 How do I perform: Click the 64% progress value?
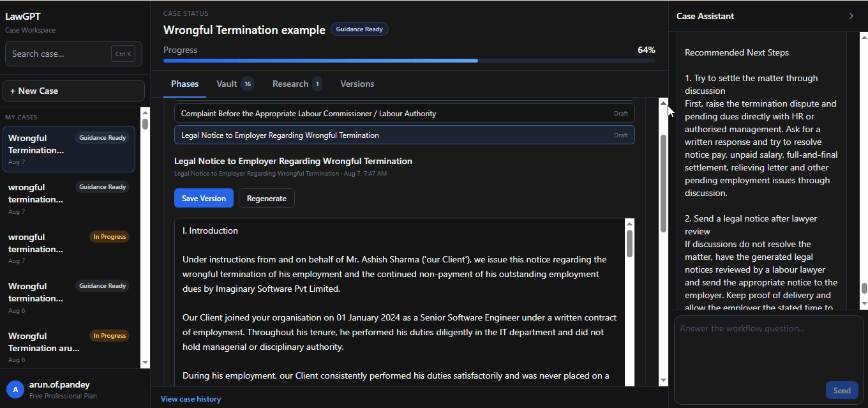click(x=647, y=50)
